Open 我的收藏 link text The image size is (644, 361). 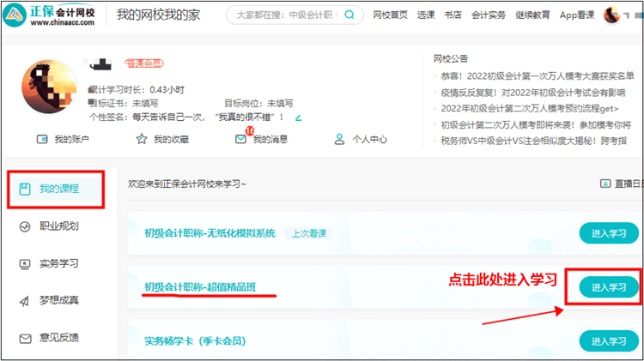(171, 140)
